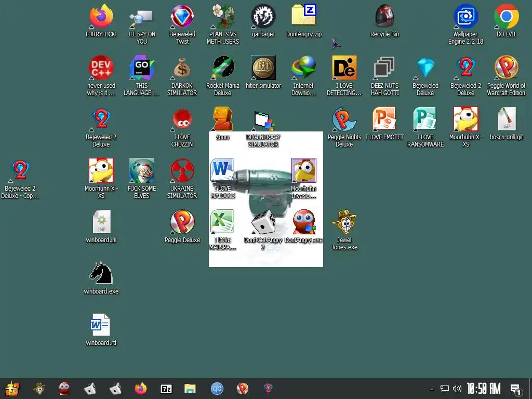Click the I LOVE MALDOCS Word shortcut

point(223,179)
